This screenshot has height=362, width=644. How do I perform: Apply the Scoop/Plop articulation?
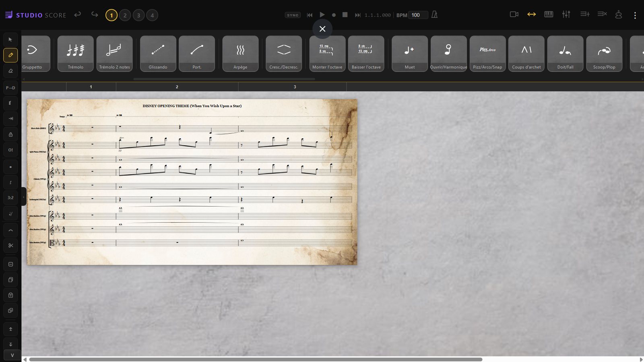(x=604, y=54)
